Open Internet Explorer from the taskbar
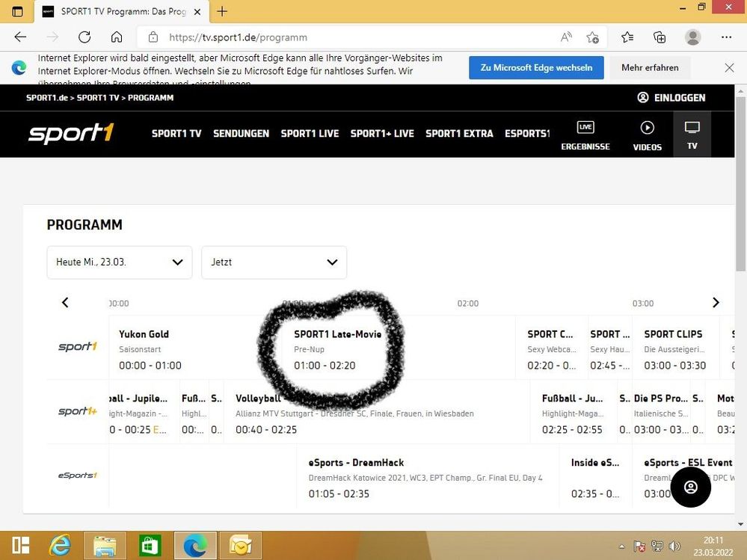This screenshot has width=747, height=560. pos(60,545)
